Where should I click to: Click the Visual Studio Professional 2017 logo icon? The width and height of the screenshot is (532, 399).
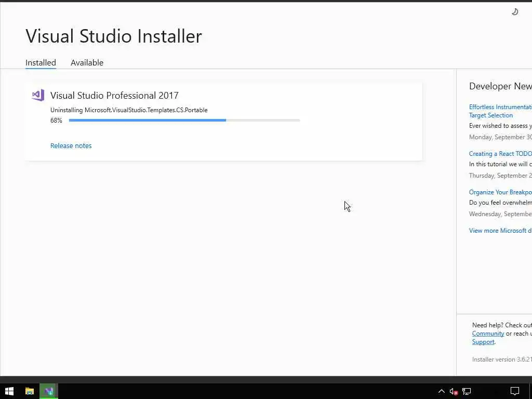(38, 96)
